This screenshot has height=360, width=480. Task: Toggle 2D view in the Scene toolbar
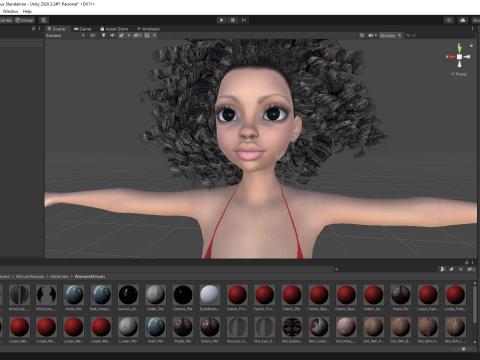(x=93, y=35)
